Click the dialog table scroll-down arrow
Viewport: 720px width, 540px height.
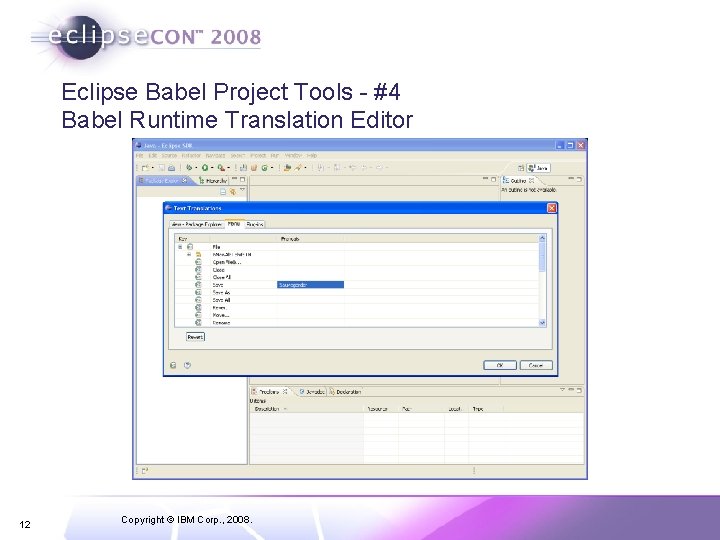[x=542, y=323]
